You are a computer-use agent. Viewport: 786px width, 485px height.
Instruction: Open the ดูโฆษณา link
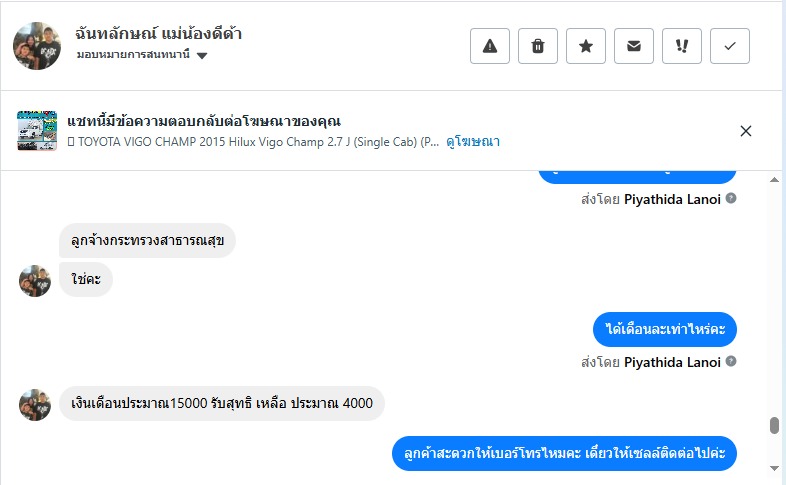[x=473, y=142]
